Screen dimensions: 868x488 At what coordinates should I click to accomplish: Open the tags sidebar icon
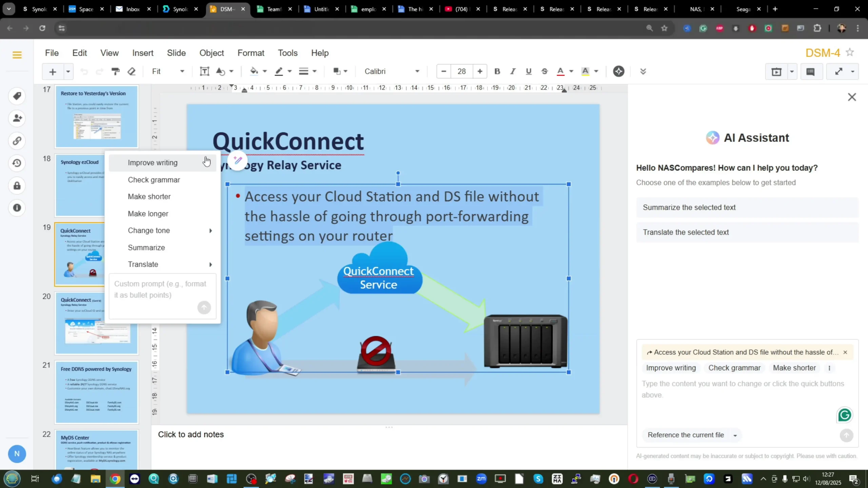(17, 96)
